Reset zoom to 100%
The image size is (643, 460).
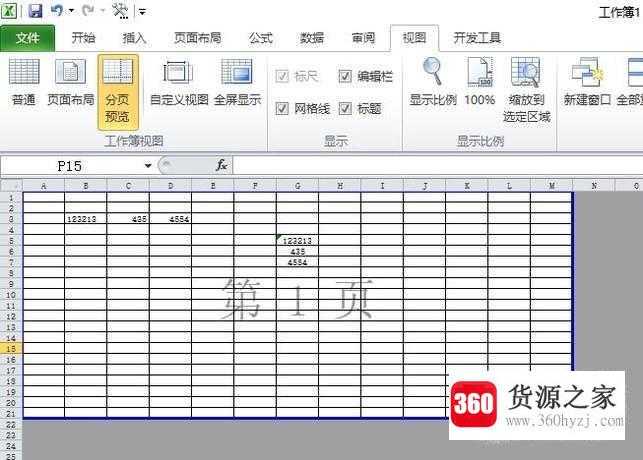[480, 82]
